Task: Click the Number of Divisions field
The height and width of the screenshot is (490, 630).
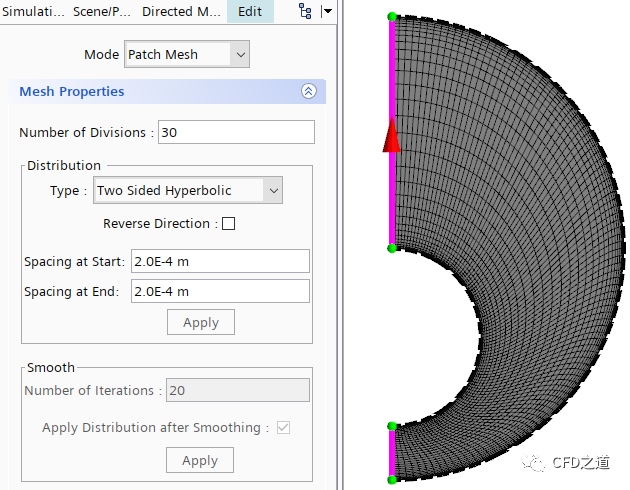Action: click(236, 132)
